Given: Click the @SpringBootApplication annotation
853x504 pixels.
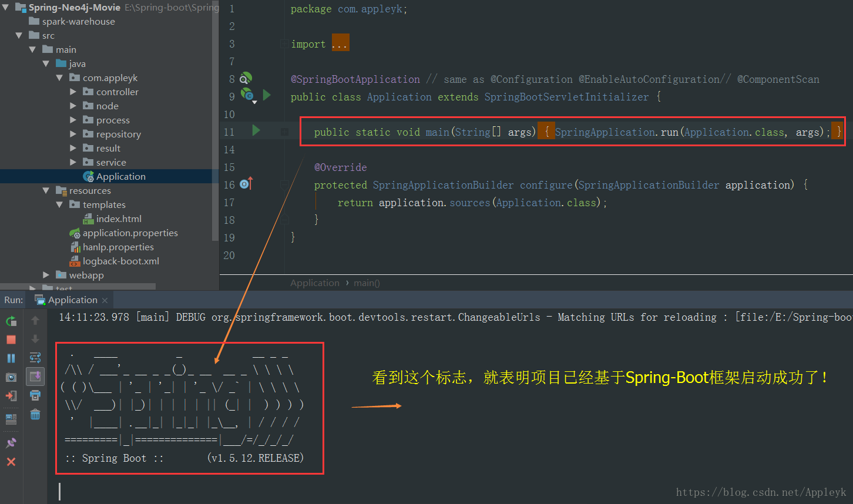Looking at the screenshot, I should 355,79.
